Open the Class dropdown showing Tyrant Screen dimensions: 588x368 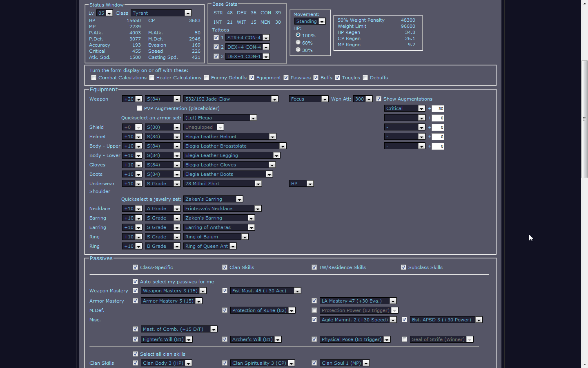161,13
